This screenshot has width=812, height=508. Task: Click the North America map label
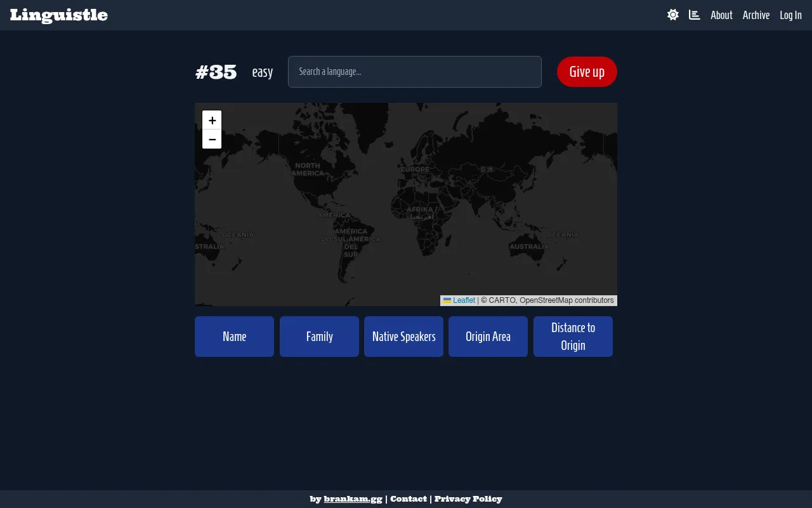(308, 169)
